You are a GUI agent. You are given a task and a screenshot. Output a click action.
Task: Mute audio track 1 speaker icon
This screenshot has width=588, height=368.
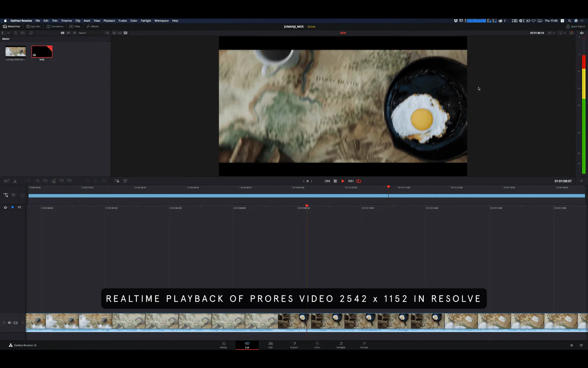pyautogui.click(x=9, y=323)
